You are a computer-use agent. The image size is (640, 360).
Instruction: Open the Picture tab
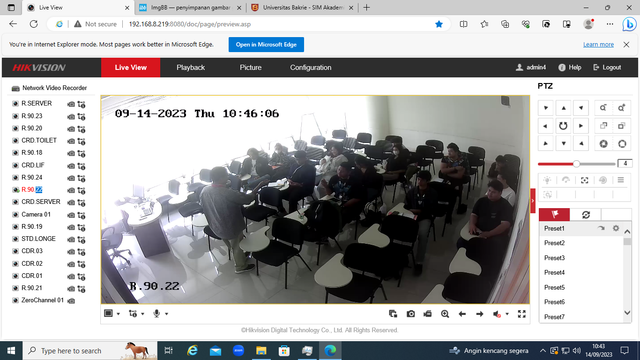(x=250, y=67)
